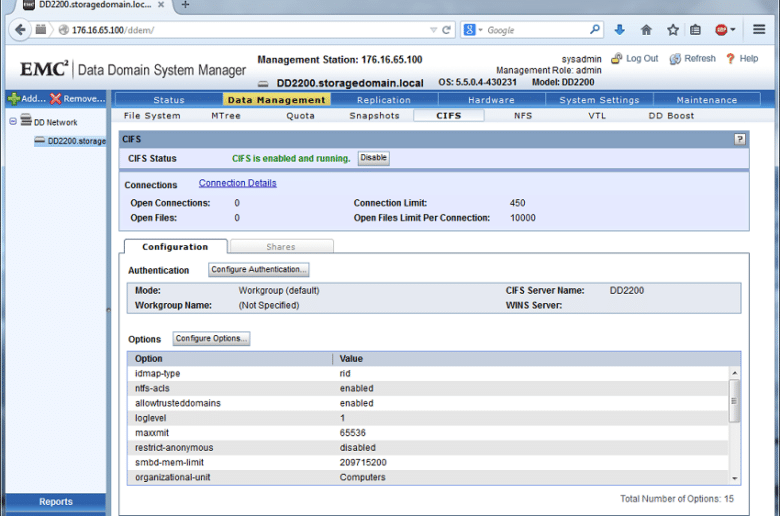Viewport: 780px width, 516px height.
Task: Go to System Settings tab
Action: (x=599, y=100)
